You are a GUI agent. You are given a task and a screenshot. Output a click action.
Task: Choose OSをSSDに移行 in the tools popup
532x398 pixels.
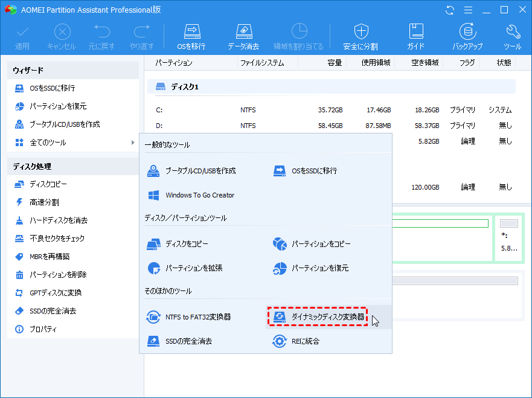[x=305, y=171]
